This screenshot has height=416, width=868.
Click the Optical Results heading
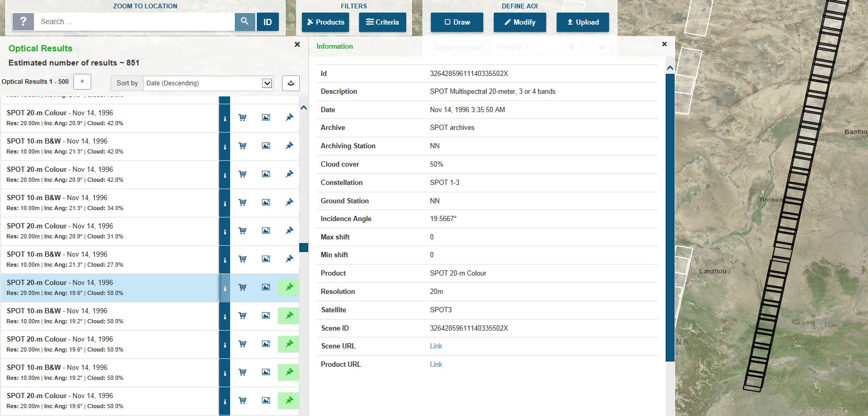tap(40, 48)
